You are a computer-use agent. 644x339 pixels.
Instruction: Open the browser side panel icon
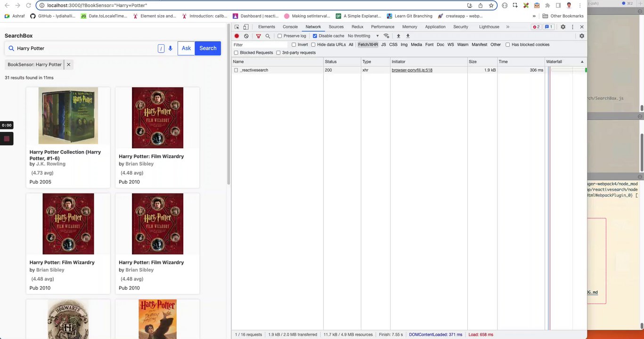(558, 5)
